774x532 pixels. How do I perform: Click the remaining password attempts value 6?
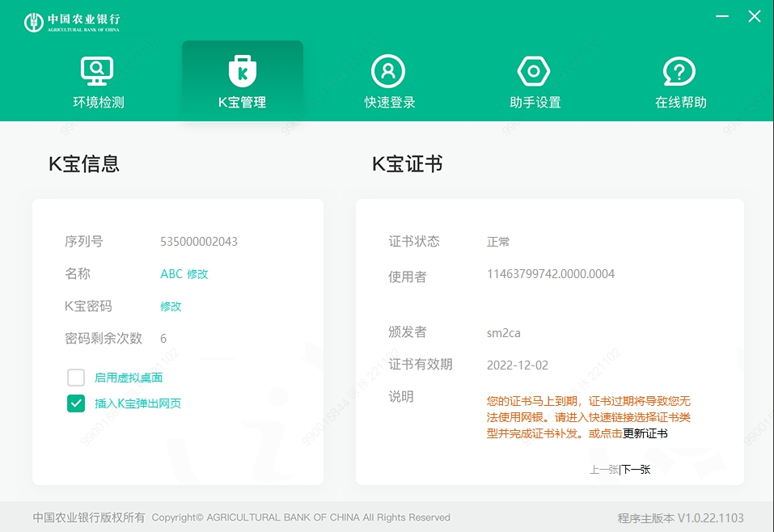163,339
